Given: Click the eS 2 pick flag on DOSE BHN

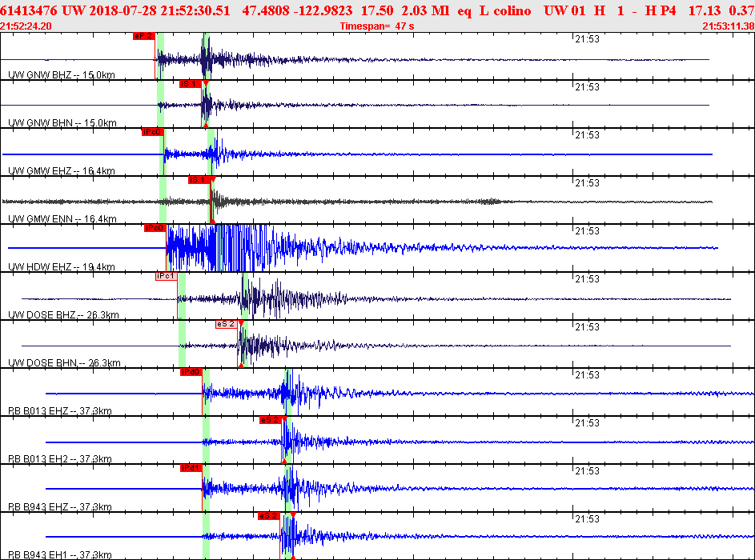Looking at the screenshot, I should (x=227, y=325).
